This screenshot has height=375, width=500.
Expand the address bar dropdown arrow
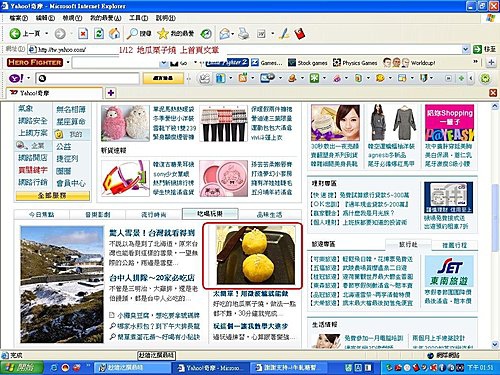pyautogui.click(x=466, y=50)
